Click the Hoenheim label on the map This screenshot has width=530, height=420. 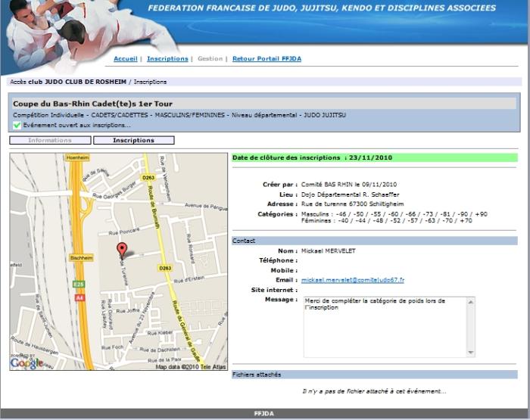coord(78,157)
